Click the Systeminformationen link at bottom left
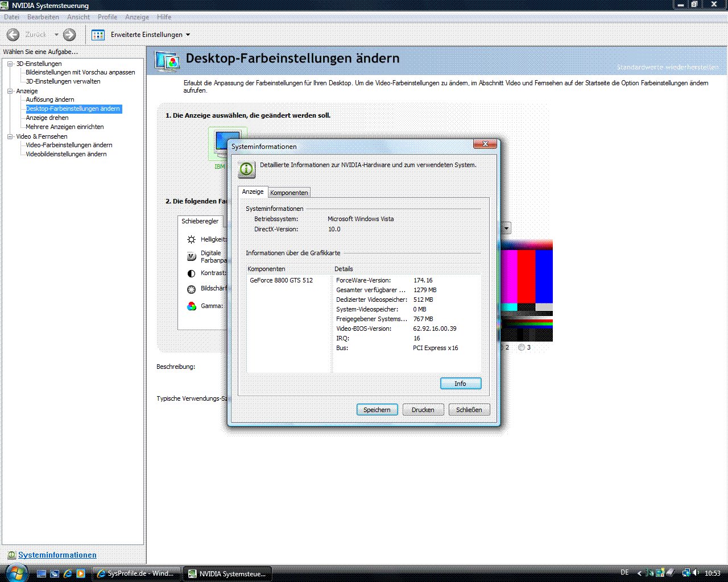Image resolution: width=728 pixels, height=582 pixels. tap(57, 555)
